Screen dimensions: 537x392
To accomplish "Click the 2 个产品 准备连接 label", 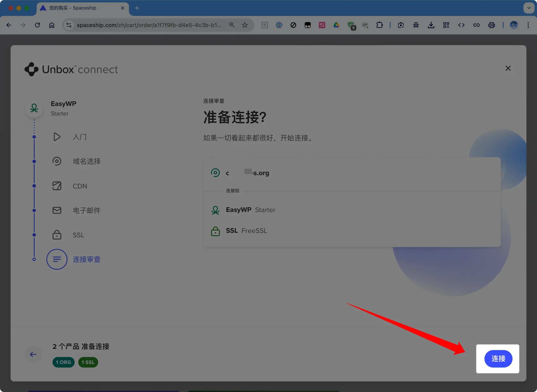I will [81, 347].
